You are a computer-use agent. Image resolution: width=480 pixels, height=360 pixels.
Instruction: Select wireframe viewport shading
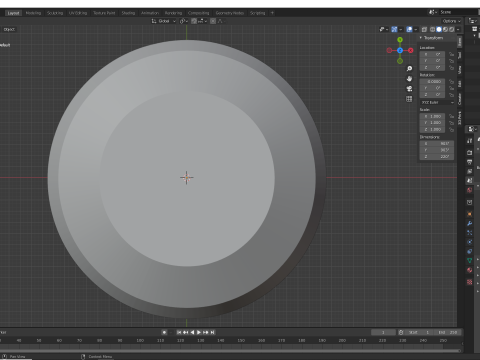(433, 29)
